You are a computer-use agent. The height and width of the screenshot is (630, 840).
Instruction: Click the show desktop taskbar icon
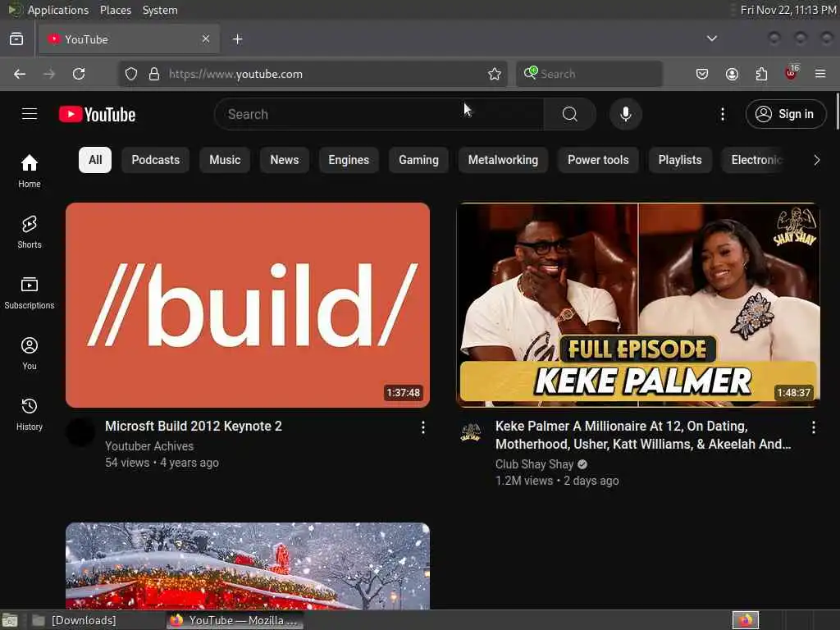[x=10, y=620]
